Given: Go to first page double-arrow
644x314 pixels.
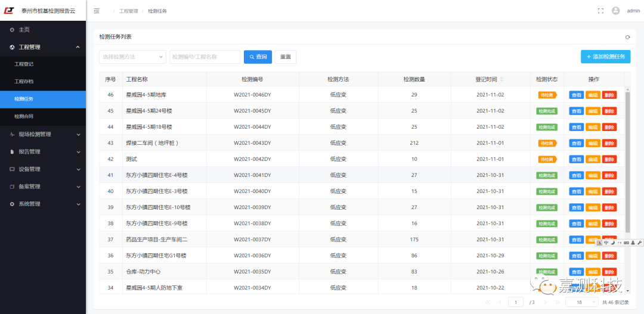Looking at the screenshot, I should pyautogui.click(x=488, y=302).
